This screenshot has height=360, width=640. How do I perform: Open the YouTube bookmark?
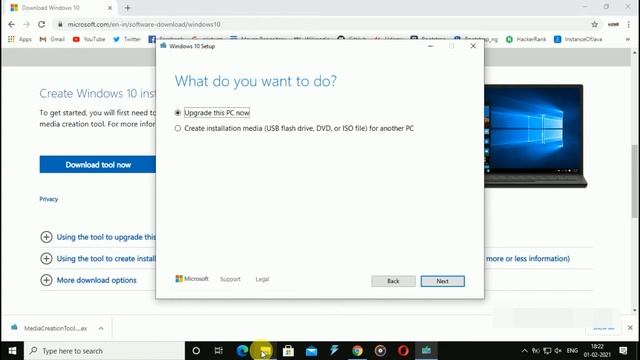89,39
